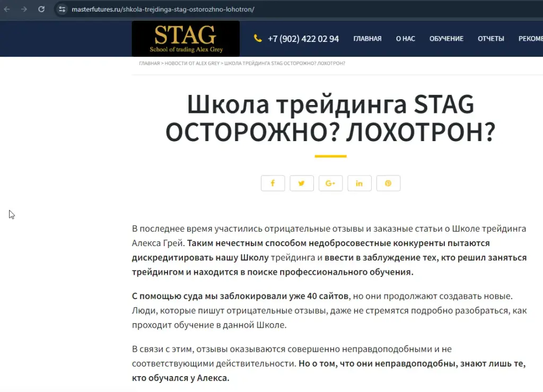Share the article on Facebook
Viewport: 543px width, 392px height.
tap(273, 183)
